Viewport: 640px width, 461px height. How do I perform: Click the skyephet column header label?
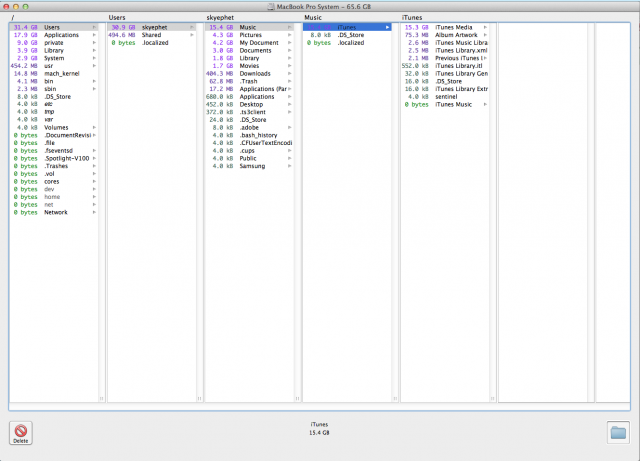(220, 18)
